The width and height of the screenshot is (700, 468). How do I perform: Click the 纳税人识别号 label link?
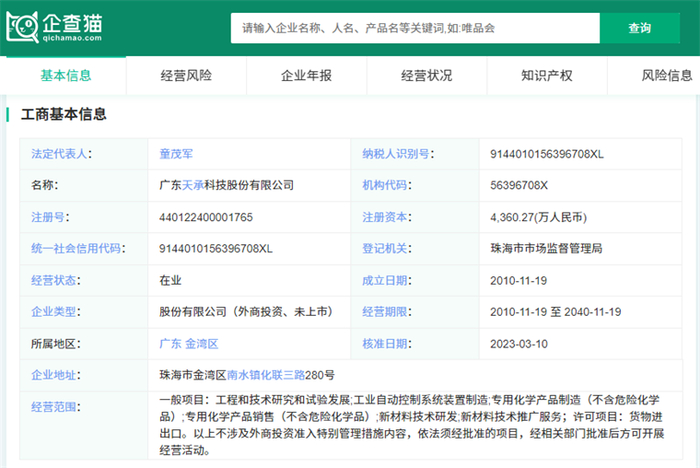(396, 154)
